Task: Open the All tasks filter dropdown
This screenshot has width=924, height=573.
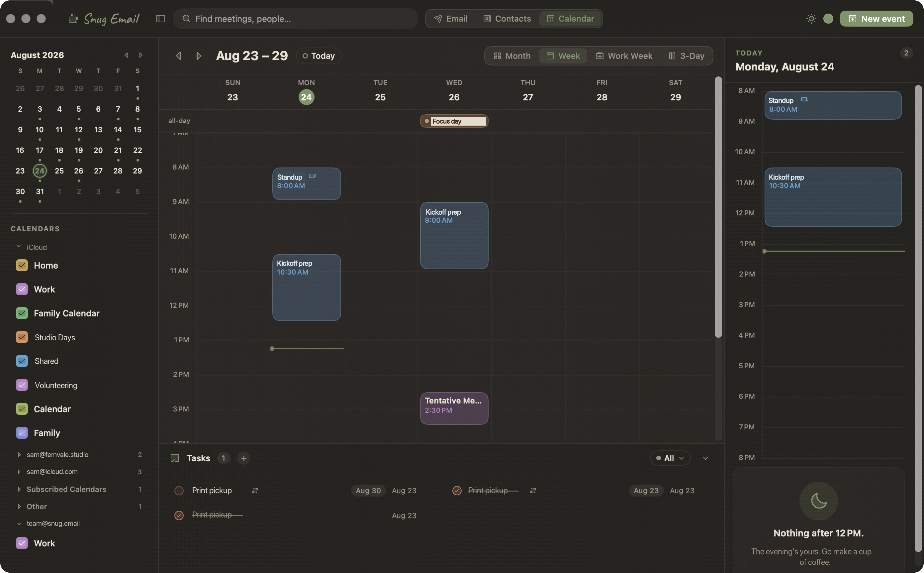Action: point(670,458)
